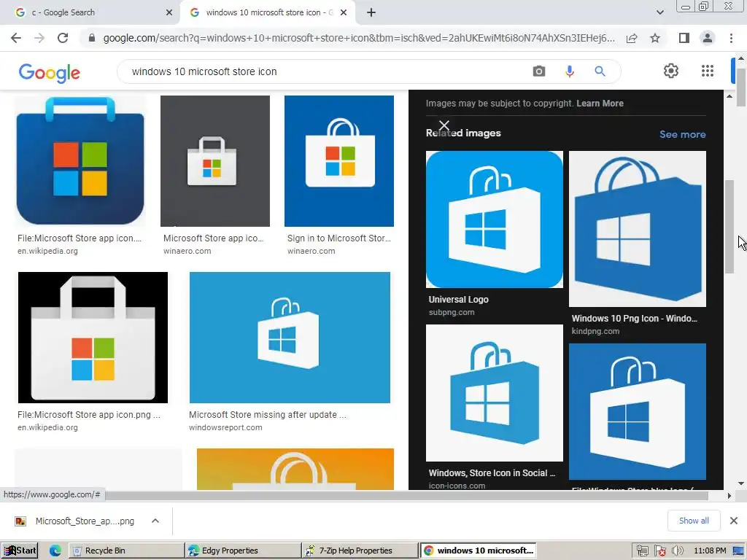Open Windows, Store Icon in Social related image

(x=494, y=393)
